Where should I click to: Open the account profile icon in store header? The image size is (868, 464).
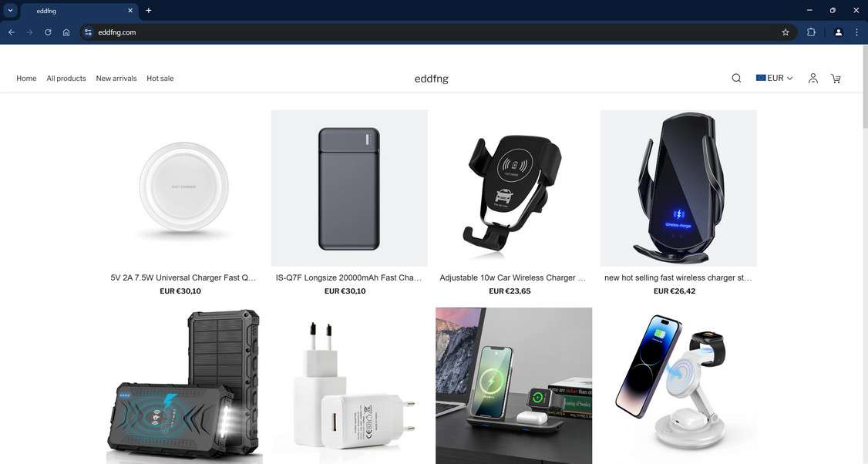[x=812, y=78]
